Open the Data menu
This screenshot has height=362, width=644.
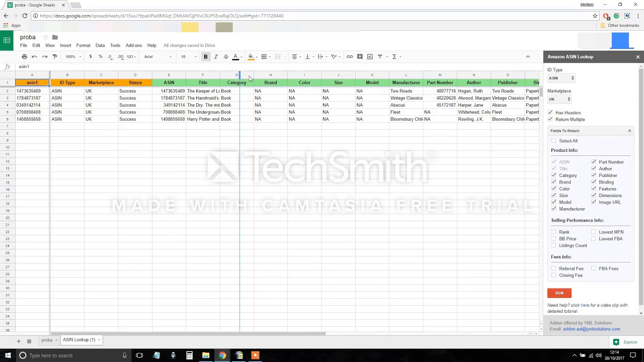(x=100, y=46)
